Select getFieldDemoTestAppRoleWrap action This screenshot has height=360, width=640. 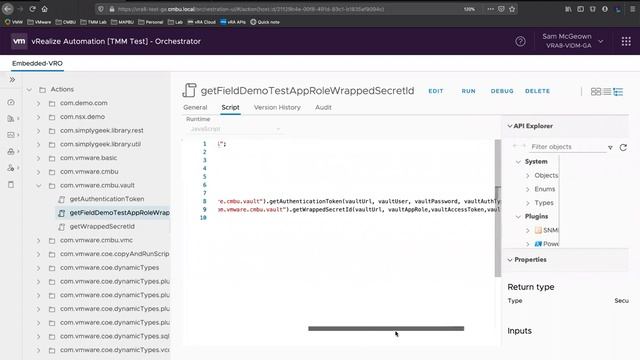pos(120,213)
